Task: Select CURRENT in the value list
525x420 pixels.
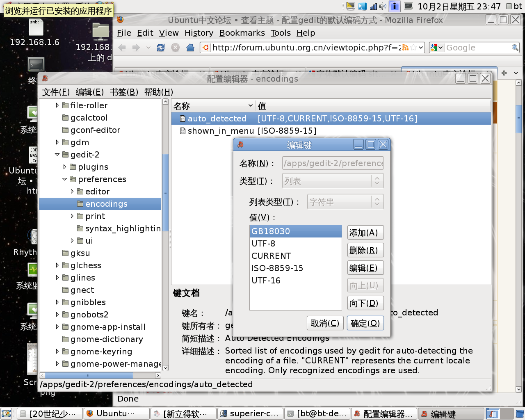Action: point(295,256)
